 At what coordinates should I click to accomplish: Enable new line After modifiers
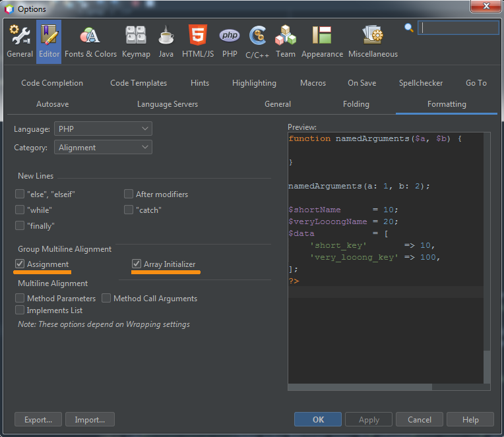(129, 194)
